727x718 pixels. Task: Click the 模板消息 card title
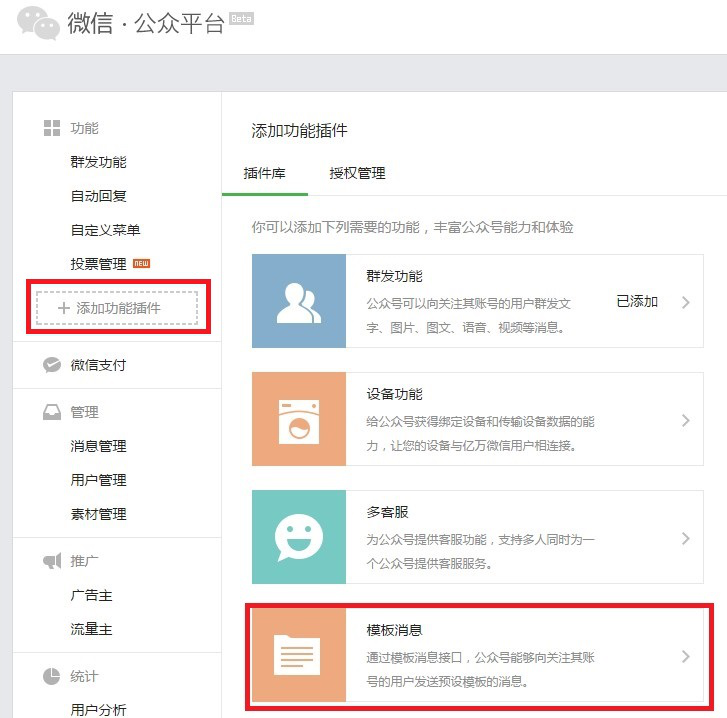pos(395,630)
